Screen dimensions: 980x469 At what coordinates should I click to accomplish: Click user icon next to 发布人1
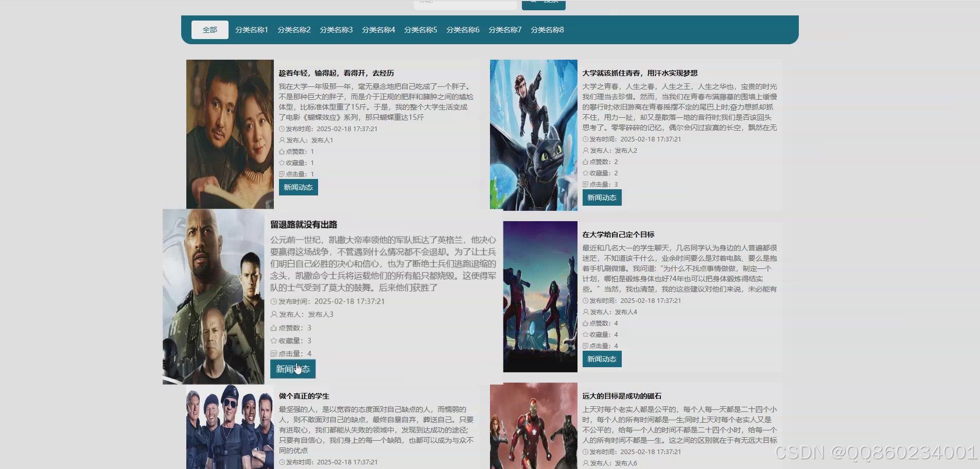point(282,140)
